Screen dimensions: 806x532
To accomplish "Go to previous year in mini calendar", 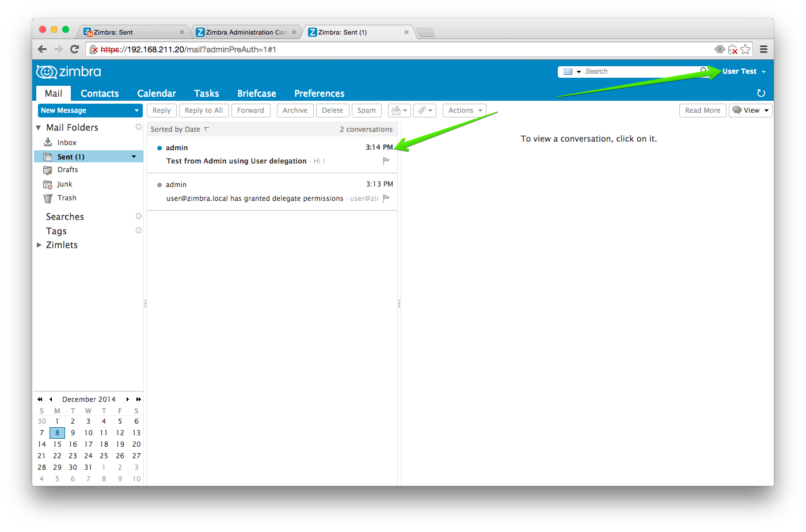I will [x=40, y=399].
